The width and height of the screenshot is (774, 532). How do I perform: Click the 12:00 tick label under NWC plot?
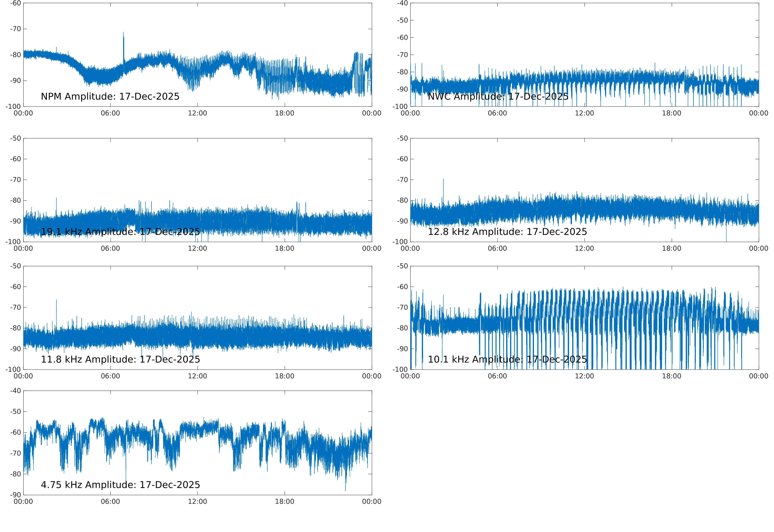[584, 113]
